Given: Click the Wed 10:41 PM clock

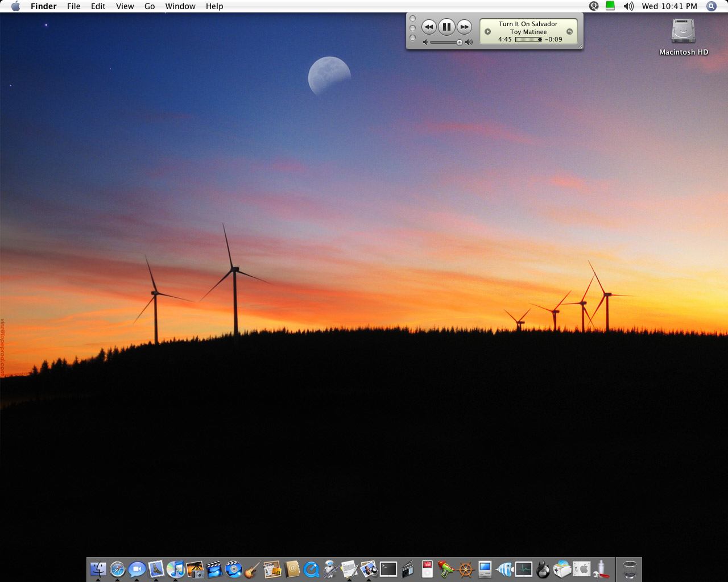Looking at the screenshot, I should (669, 6).
